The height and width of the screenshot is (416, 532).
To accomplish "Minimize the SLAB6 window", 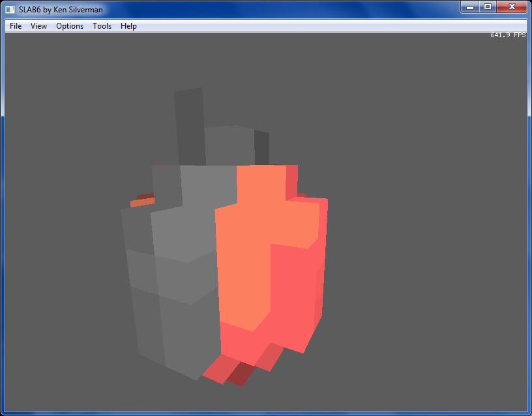I will [x=469, y=7].
